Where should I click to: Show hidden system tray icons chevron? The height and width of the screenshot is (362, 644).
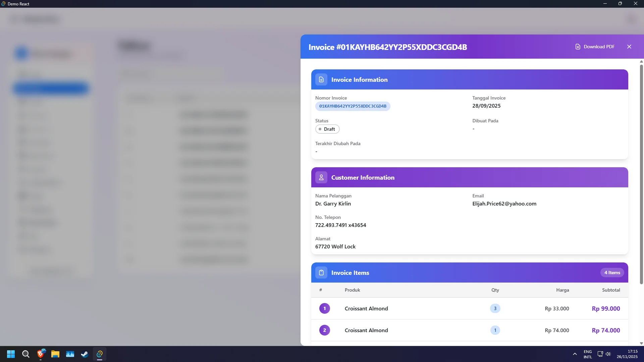(575, 354)
